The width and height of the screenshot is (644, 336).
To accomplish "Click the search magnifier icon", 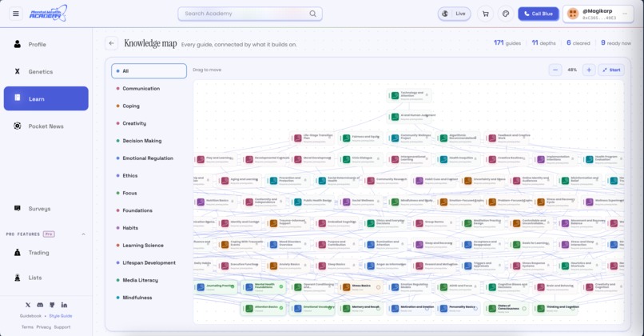I will coord(312,14).
